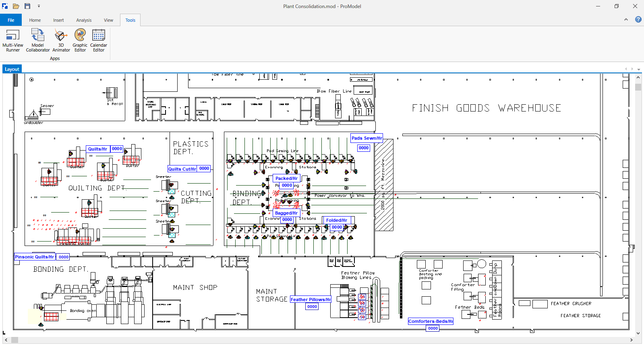Switch to the Analysis ribbon tab
This screenshot has height=345, width=644.
click(x=84, y=20)
